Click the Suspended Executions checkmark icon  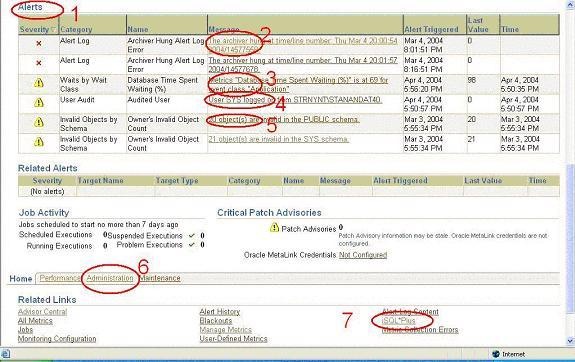pyautogui.click(x=191, y=235)
